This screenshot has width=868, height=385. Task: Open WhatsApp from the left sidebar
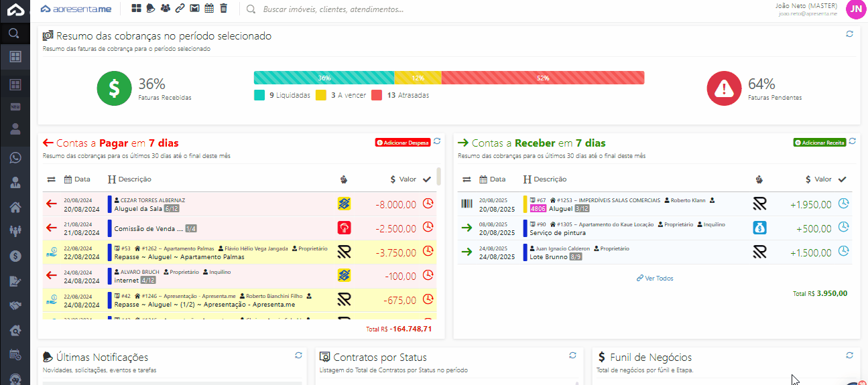pyautogui.click(x=15, y=158)
